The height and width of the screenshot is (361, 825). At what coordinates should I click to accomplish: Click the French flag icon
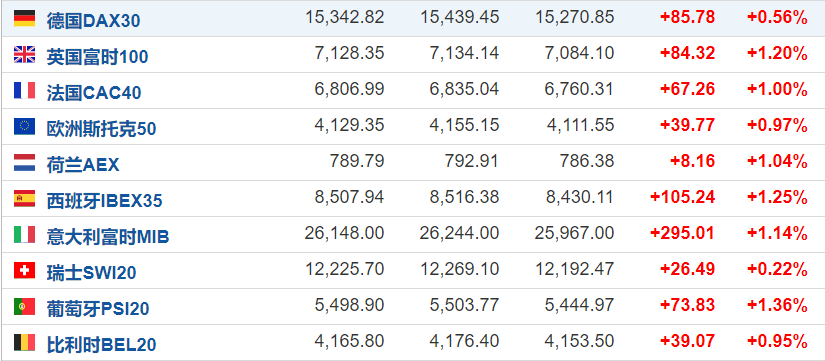pyautogui.click(x=24, y=91)
